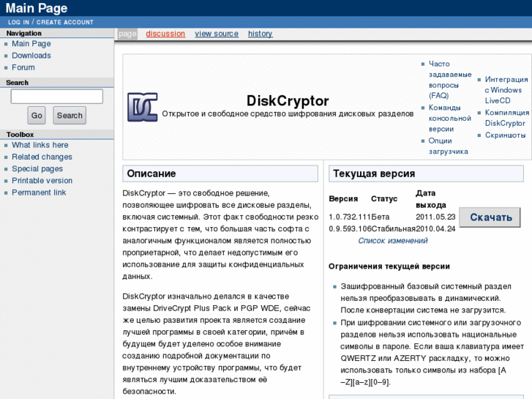Open What links here in Toolbox
This screenshot has height=399, width=532.
pyautogui.click(x=40, y=145)
